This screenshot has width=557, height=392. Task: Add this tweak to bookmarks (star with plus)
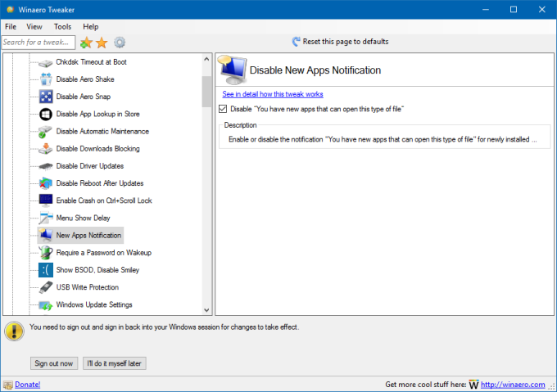(86, 43)
